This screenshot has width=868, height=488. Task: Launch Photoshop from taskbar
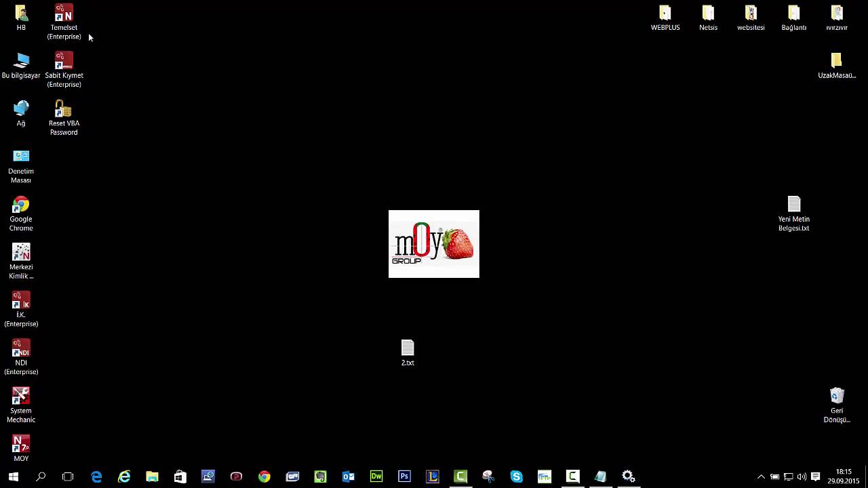click(404, 476)
